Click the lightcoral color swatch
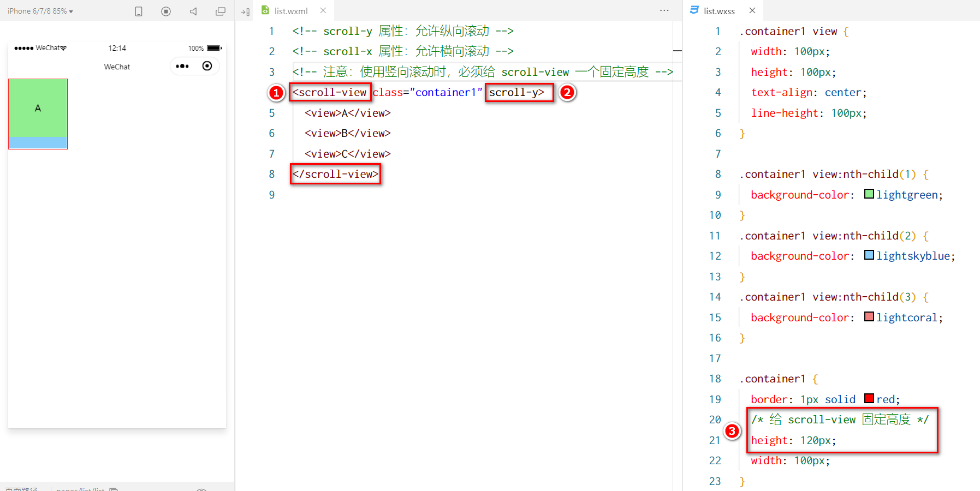The width and height of the screenshot is (980, 491). (x=869, y=317)
